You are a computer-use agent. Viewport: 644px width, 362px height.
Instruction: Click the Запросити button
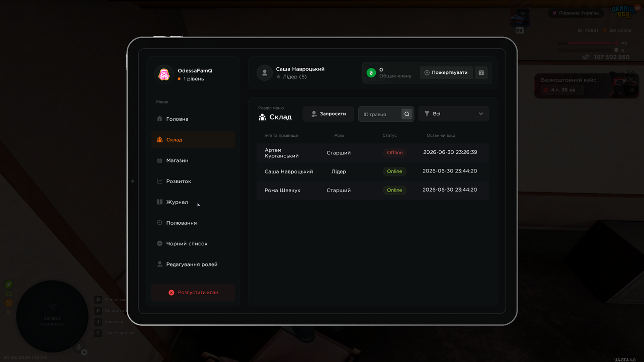(x=329, y=114)
